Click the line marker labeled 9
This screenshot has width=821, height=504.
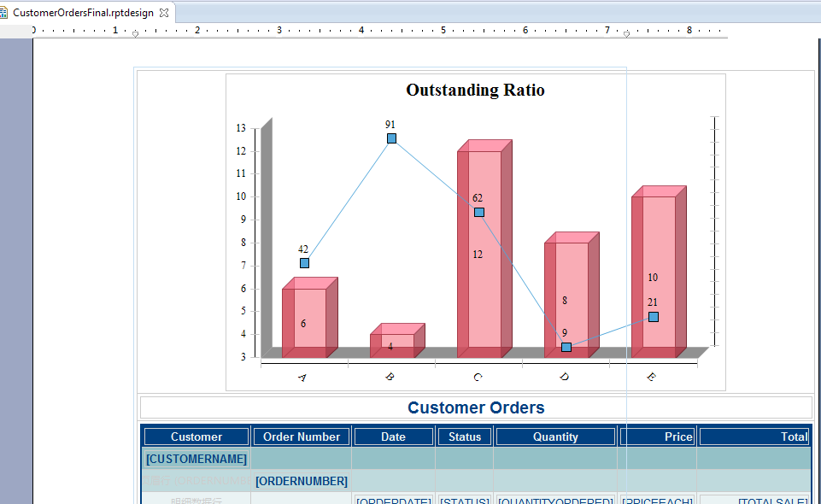[566, 347]
